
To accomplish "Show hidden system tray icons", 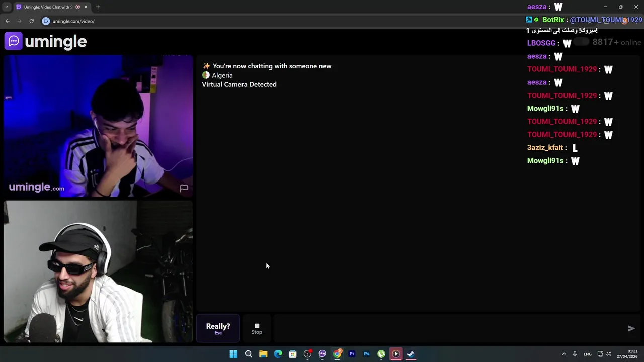I will (x=563, y=354).
